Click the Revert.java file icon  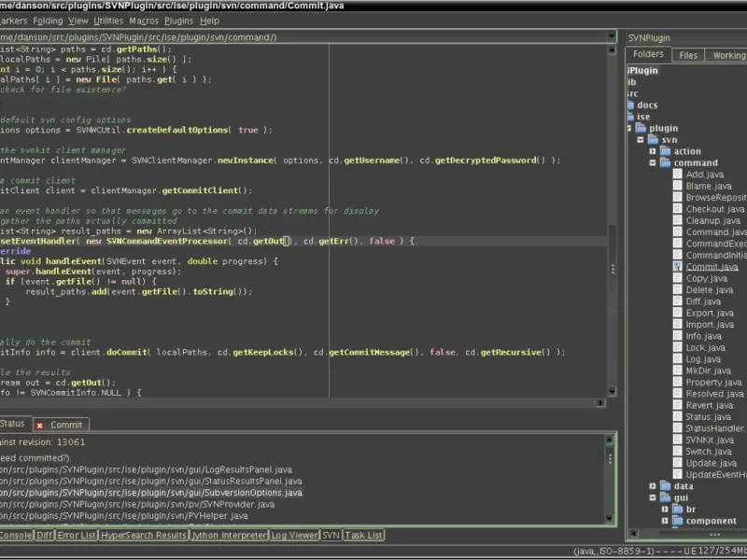pos(678,405)
